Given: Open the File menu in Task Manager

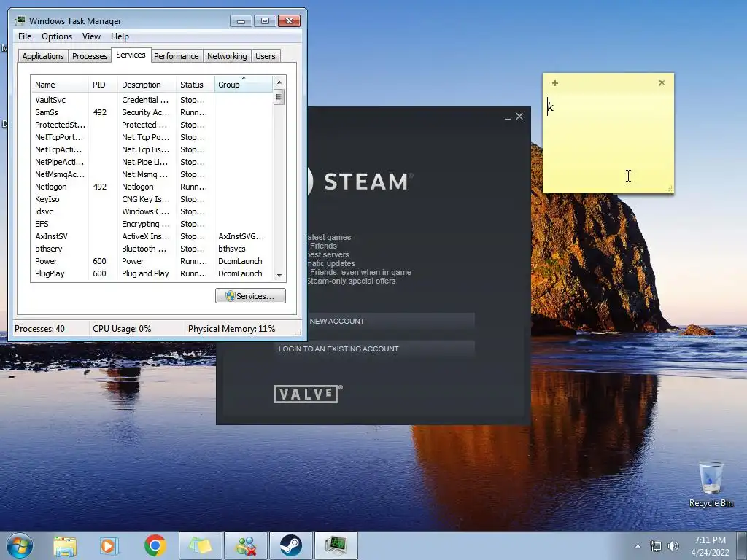Looking at the screenshot, I should pos(25,36).
